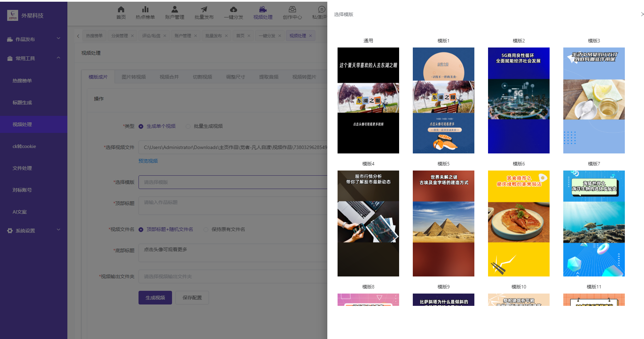
Task: Open the 首页 home icon in top navigation
Action: click(x=121, y=10)
